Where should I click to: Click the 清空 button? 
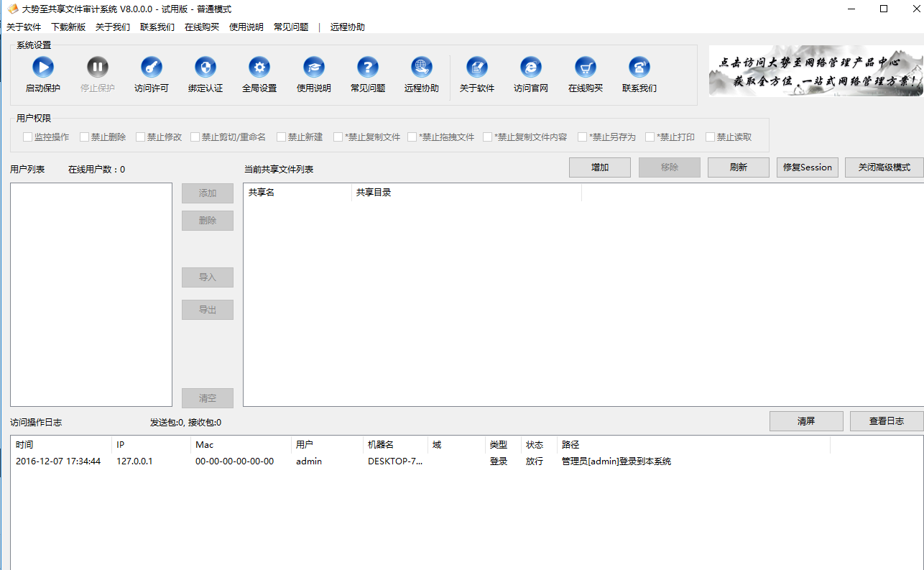(x=208, y=398)
